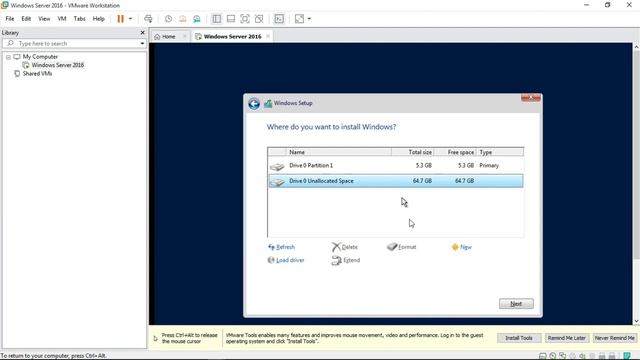Open the Help menu
The width and height of the screenshot is (640, 360).
pos(98,19)
